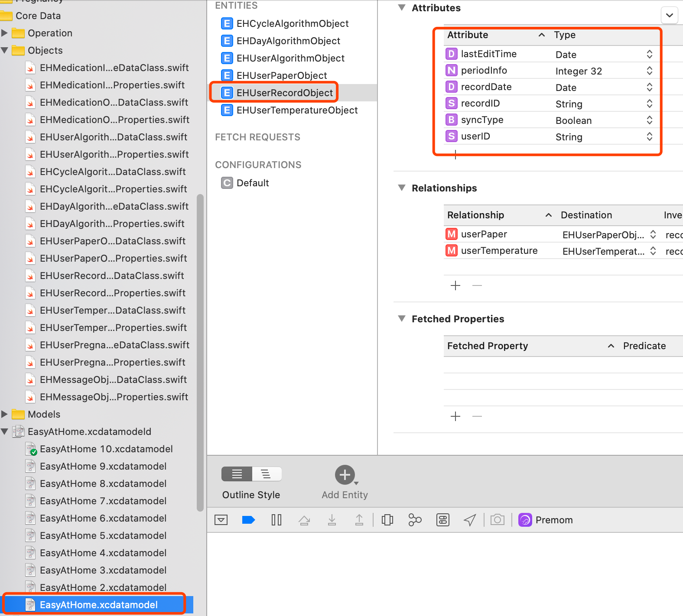Viewport: 683px width, 616px height.
Task: Collapse the Objects folder
Action: pos(5,50)
